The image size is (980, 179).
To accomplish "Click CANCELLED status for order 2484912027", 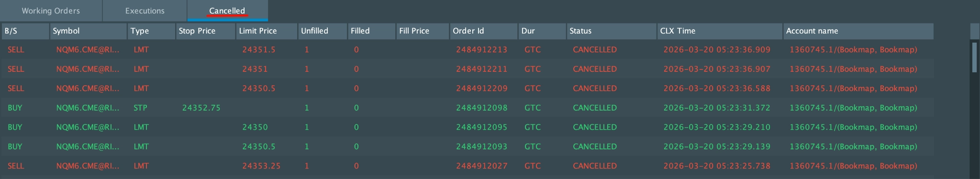I will pos(595,166).
